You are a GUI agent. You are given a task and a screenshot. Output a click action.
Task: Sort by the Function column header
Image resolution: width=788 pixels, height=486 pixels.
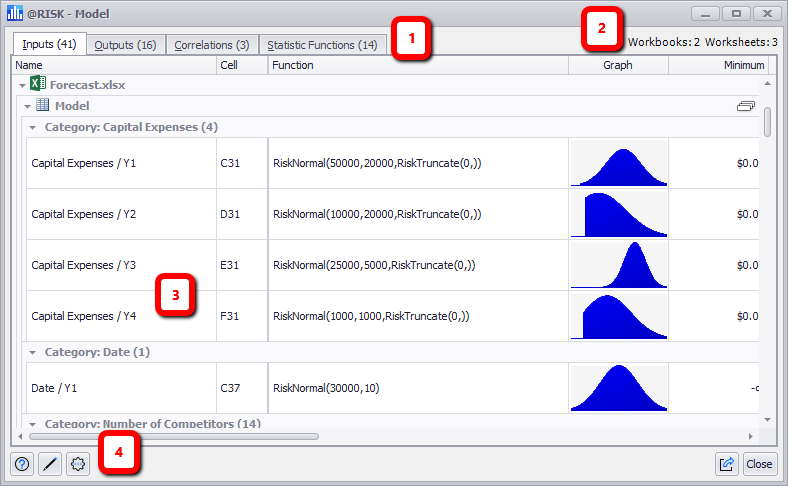[x=417, y=65]
